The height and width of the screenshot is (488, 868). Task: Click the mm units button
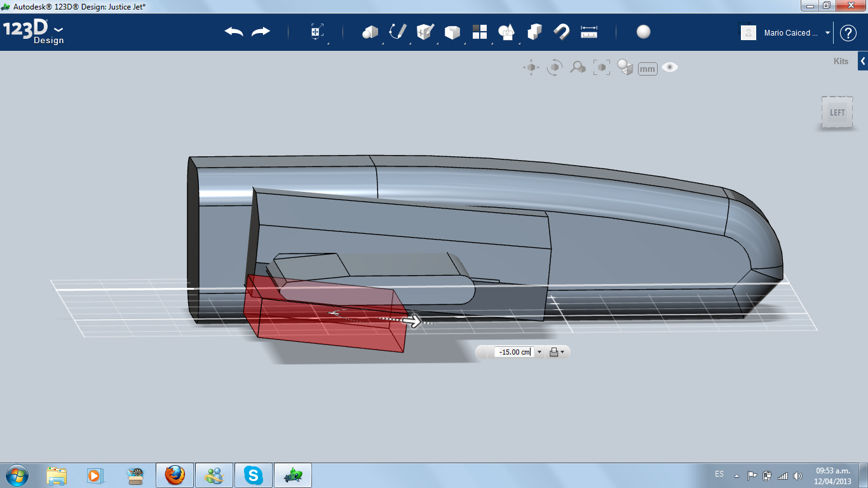pyautogui.click(x=648, y=69)
